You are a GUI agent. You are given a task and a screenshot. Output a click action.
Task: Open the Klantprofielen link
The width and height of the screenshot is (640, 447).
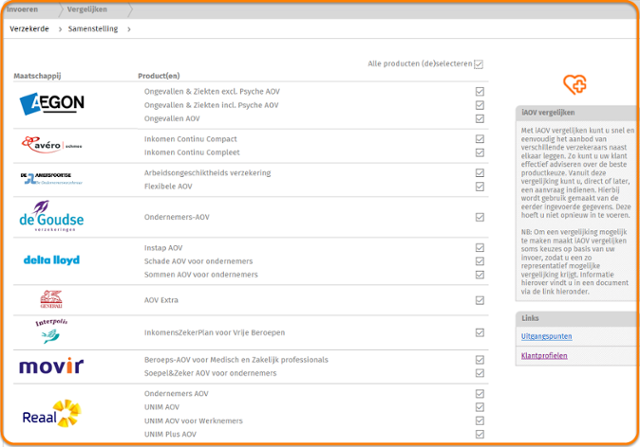[545, 356]
